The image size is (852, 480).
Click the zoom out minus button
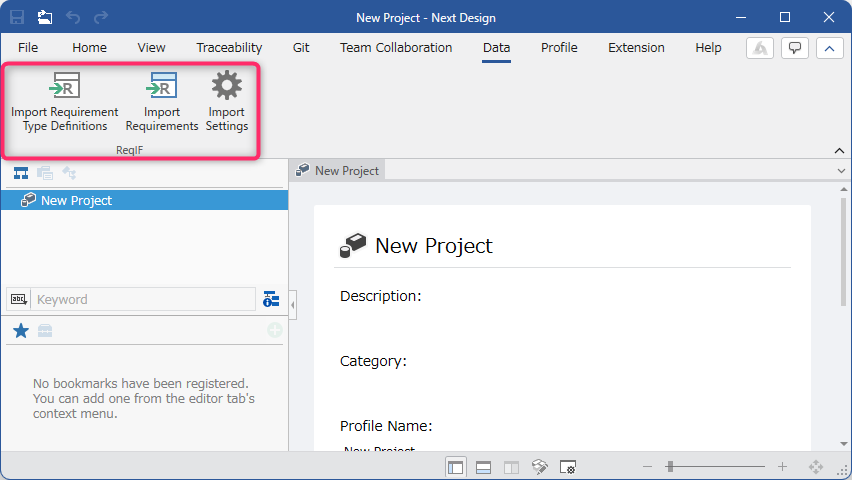(x=647, y=466)
